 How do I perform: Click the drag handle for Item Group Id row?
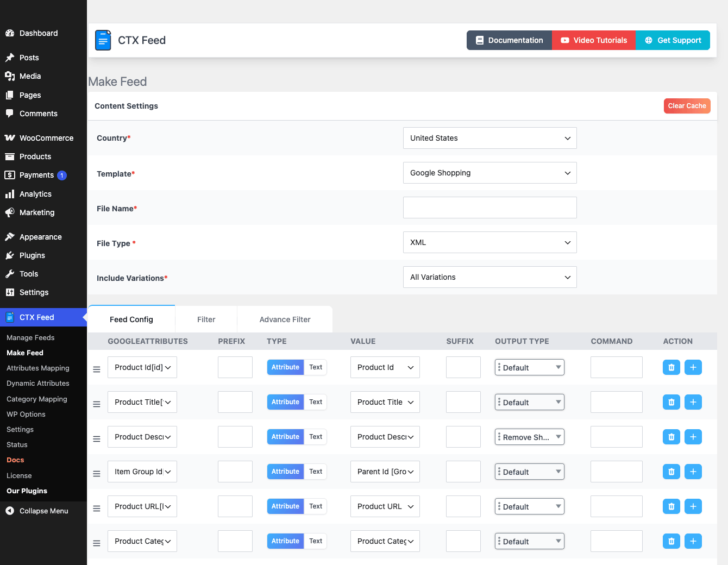point(97,474)
